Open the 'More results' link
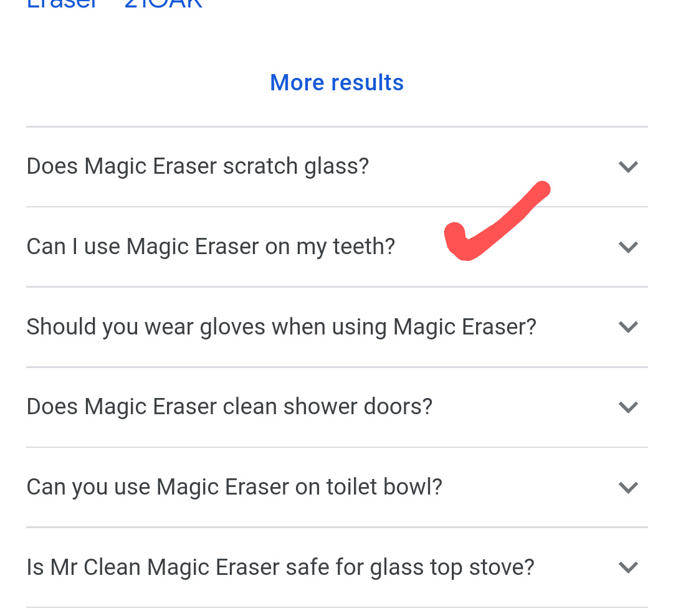673x616 pixels. (336, 83)
